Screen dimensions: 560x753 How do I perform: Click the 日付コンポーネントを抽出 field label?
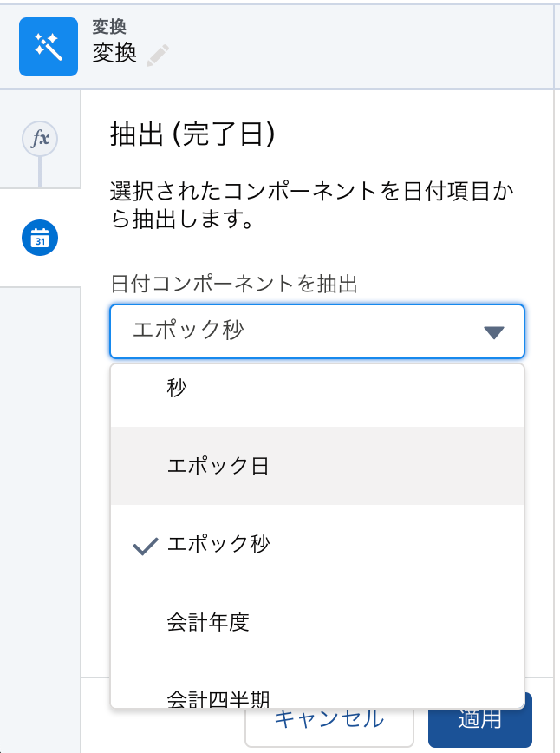point(234,284)
